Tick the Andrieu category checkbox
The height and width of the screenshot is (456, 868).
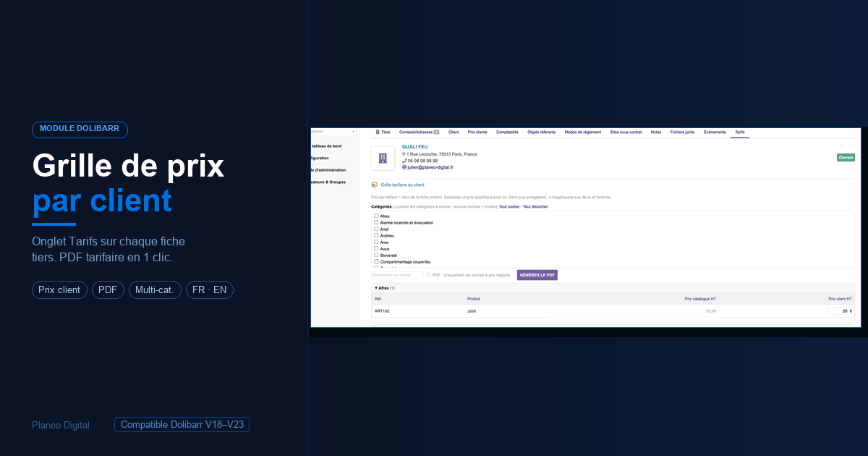pos(376,235)
